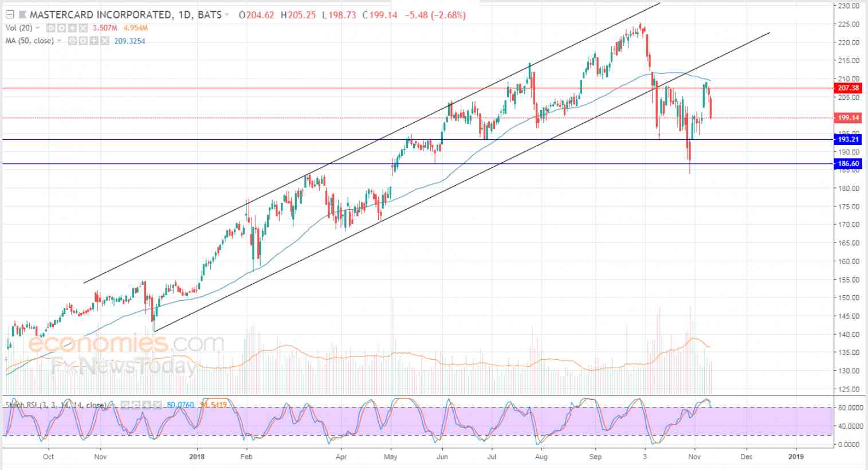Open the MA (50, close) dropdown arrow

pyautogui.click(x=60, y=41)
